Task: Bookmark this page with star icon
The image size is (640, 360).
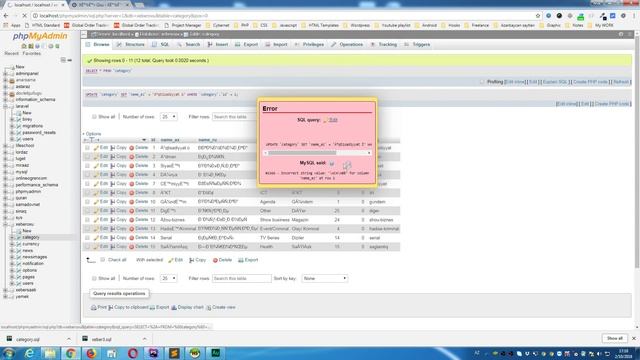Action: click(538, 16)
